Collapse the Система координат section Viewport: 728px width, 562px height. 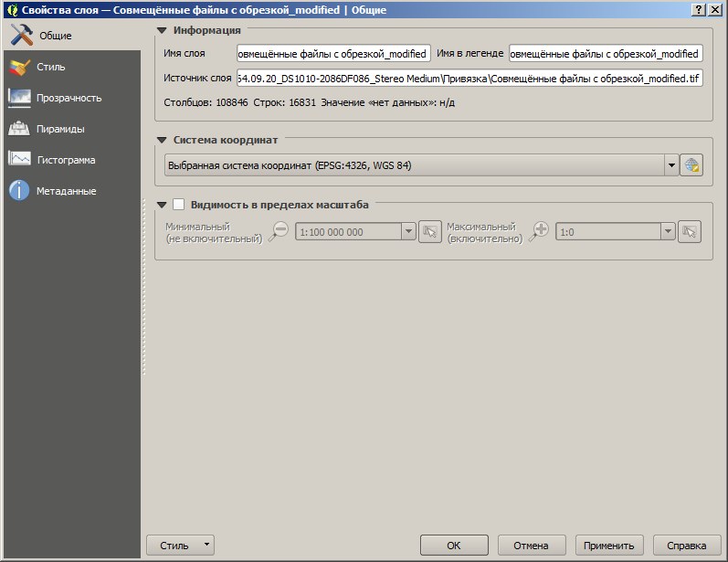pos(162,140)
